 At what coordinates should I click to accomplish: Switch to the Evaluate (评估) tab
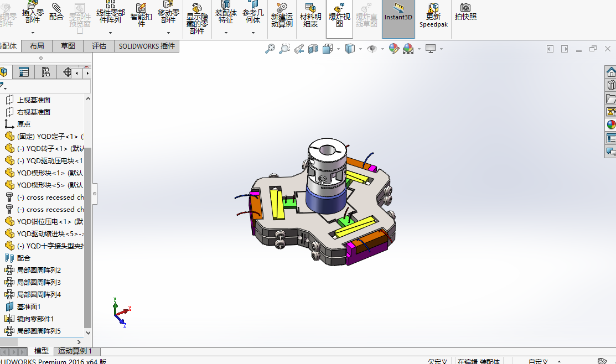[x=99, y=46]
